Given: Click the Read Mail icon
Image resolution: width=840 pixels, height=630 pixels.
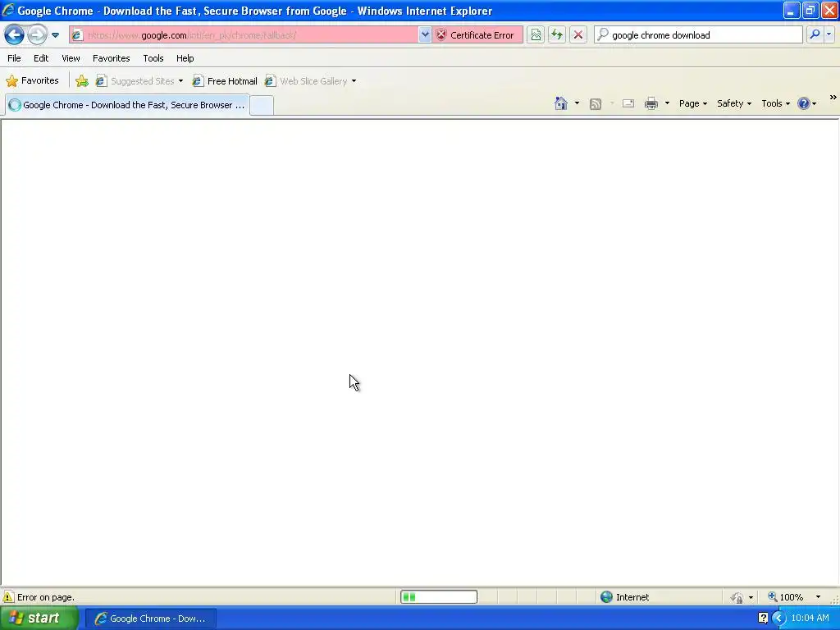Looking at the screenshot, I should click(x=628, y=103).
